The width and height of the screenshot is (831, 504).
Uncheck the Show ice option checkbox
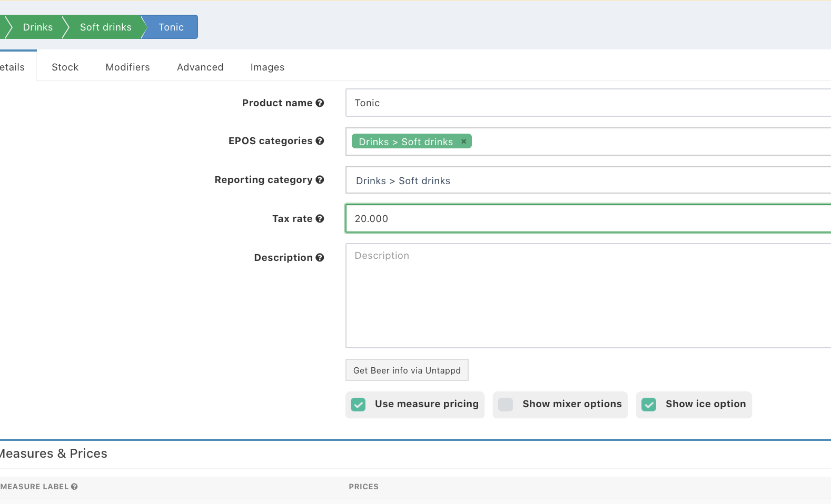649,405
